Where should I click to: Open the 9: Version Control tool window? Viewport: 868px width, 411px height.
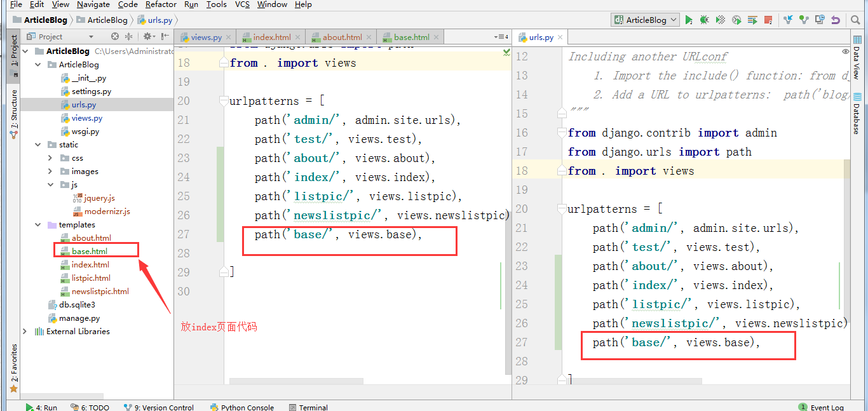coord(159,407)
